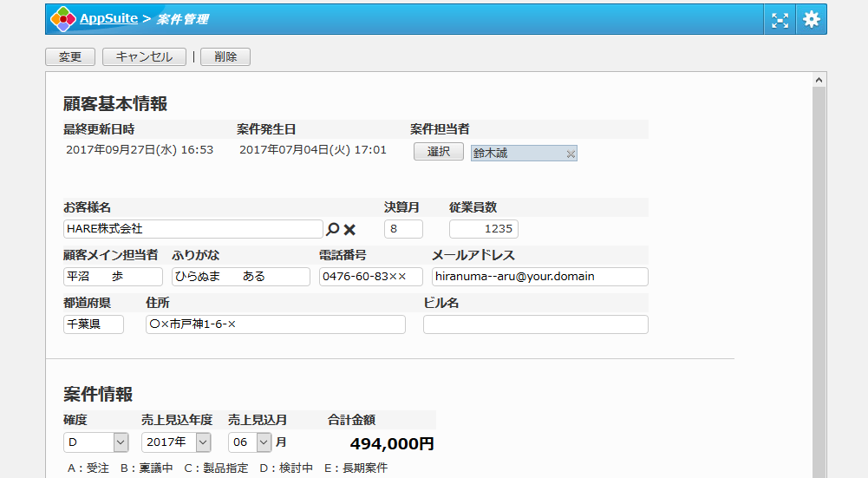Click the 削除 button
868x478 pixels.
click(225, 56)
